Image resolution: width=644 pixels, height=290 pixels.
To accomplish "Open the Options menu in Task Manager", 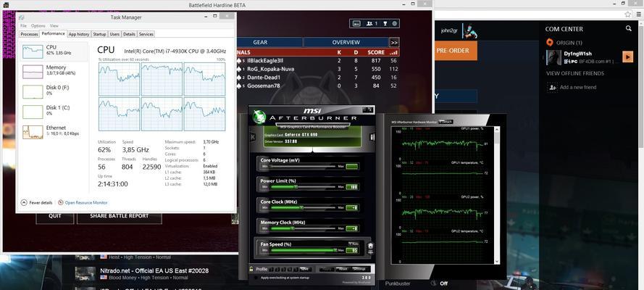I will click(x=38, y=26).
